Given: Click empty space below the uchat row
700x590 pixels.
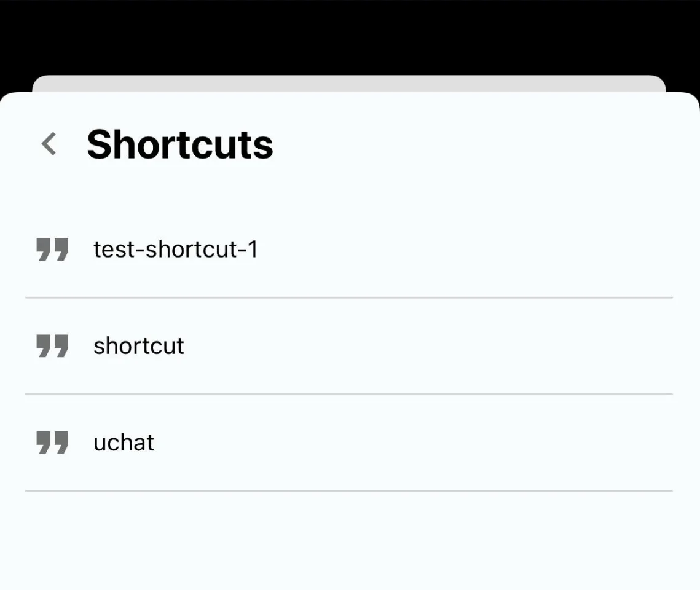Looking at the screenshot, I should point(350,540).
